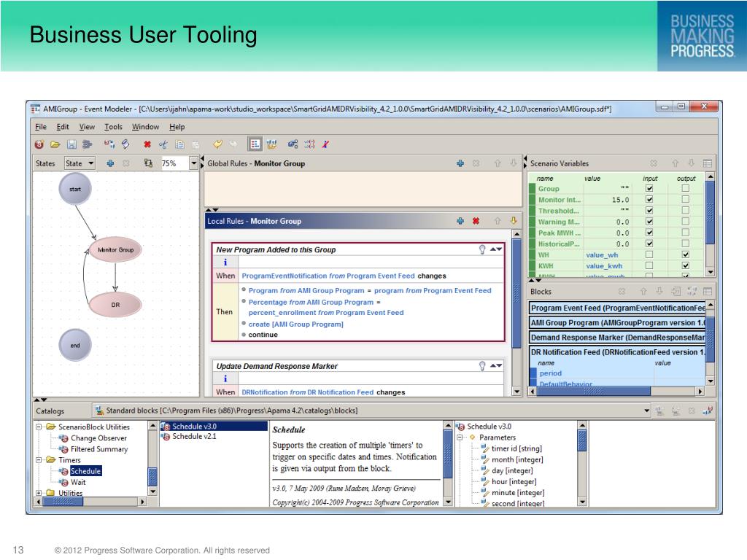Open the Help menu
The width and height of the screenshot is (747, 560).
(x=177, y=127)
